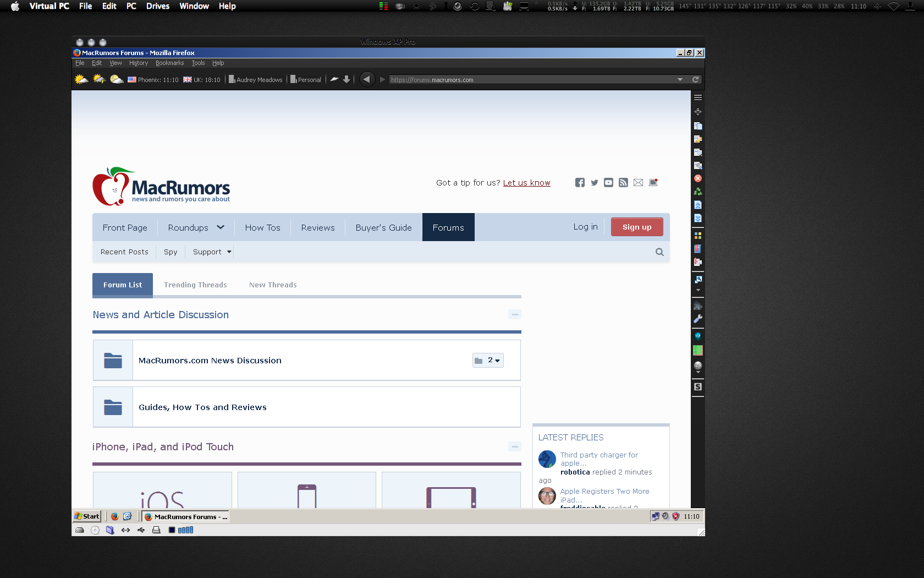Viewport: 924px width, 578px height.
Task: Open Guides, How Tos and Reviews forum
Action: (x=202, y=407)
